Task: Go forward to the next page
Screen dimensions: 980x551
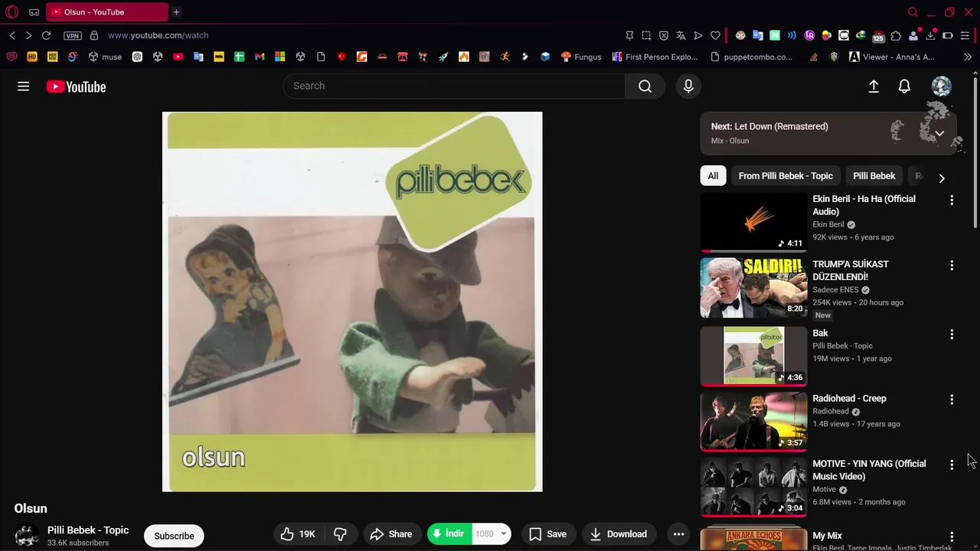Action: coord(29,35)
